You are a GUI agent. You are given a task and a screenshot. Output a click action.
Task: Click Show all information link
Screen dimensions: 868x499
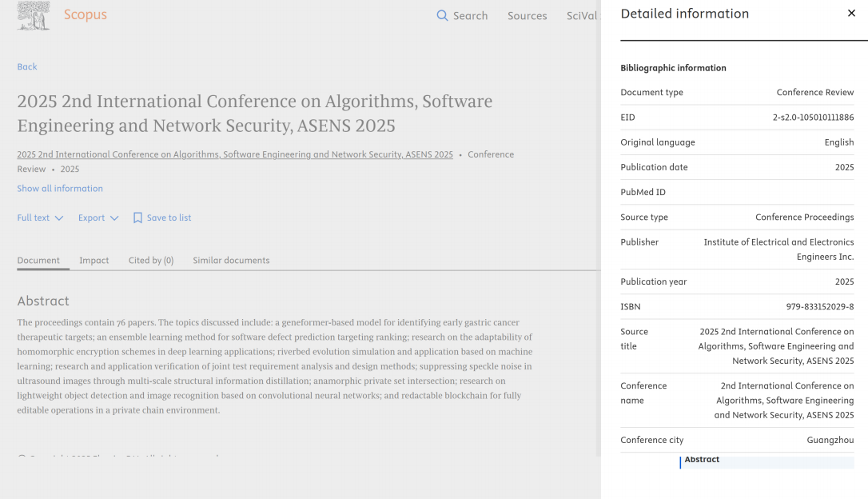point(60,189)
